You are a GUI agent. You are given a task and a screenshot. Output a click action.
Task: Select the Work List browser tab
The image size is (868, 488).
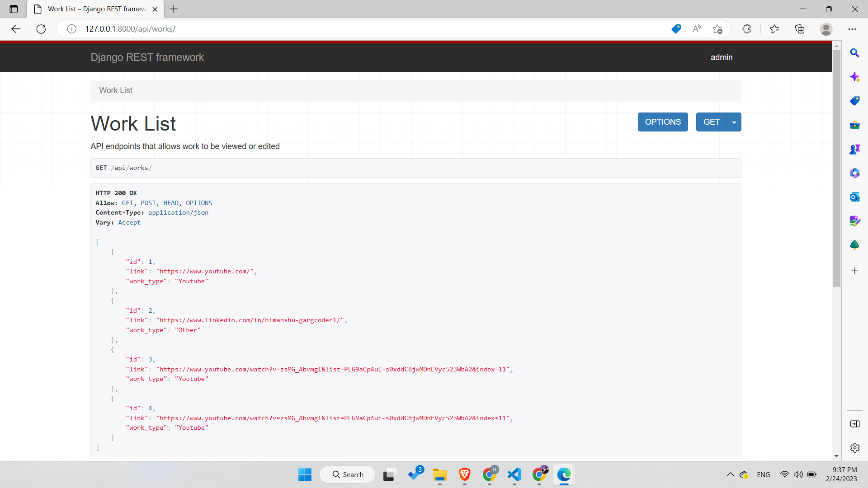point(97,9)
